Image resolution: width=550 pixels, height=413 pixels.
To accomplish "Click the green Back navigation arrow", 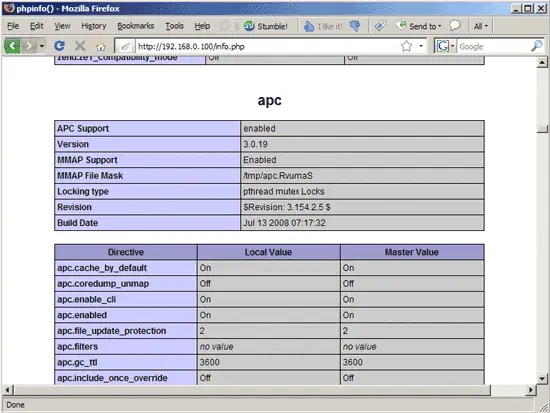I will [x=12, y=46].
